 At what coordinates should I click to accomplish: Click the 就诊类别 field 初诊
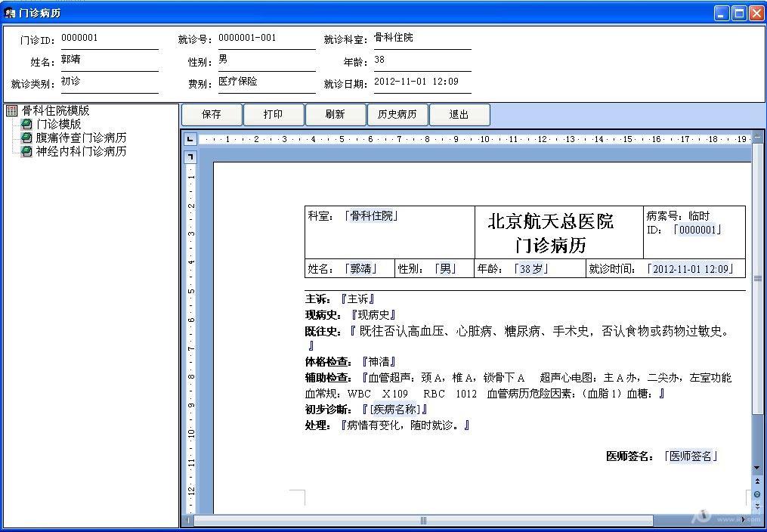pos(110,84)
